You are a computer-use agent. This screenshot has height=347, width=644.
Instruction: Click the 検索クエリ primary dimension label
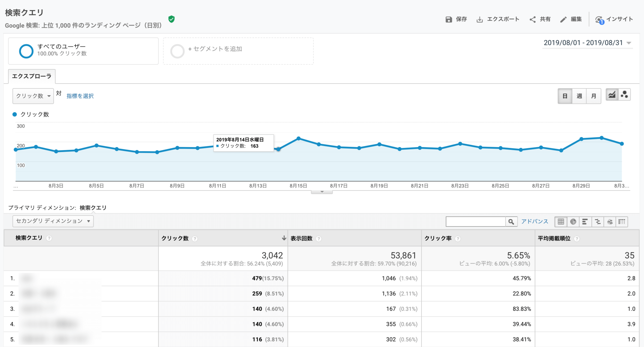click(x=93, y=208)
